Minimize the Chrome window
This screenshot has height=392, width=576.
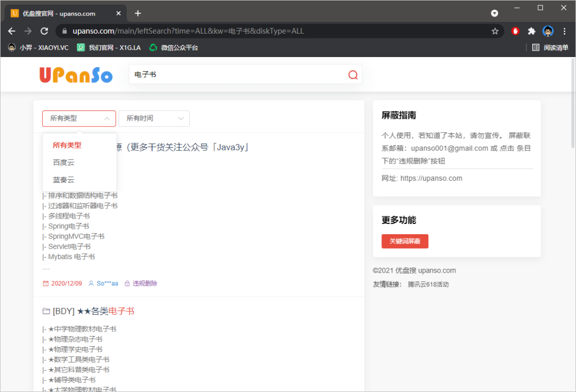pos(517,7)
